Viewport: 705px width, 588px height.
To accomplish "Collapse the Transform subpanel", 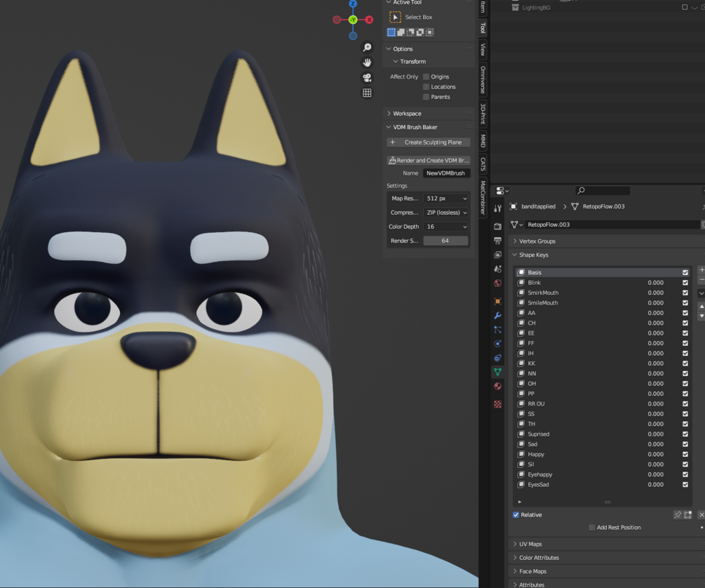I will coord(396,61).
